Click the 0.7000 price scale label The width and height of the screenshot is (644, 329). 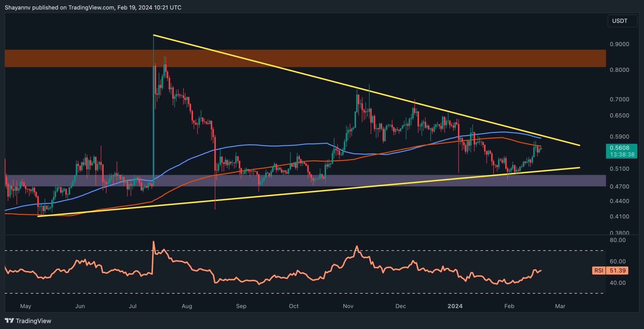(x=619, y=99)
